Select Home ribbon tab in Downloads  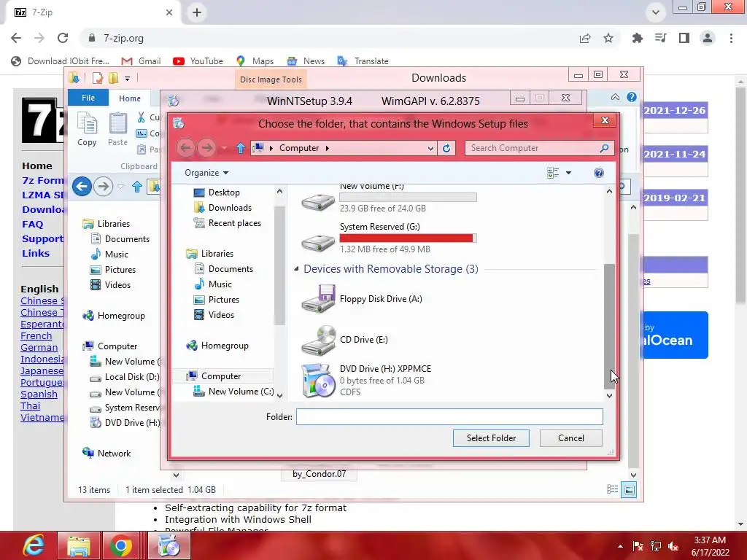pyautogui.click(x=130, y=98)
